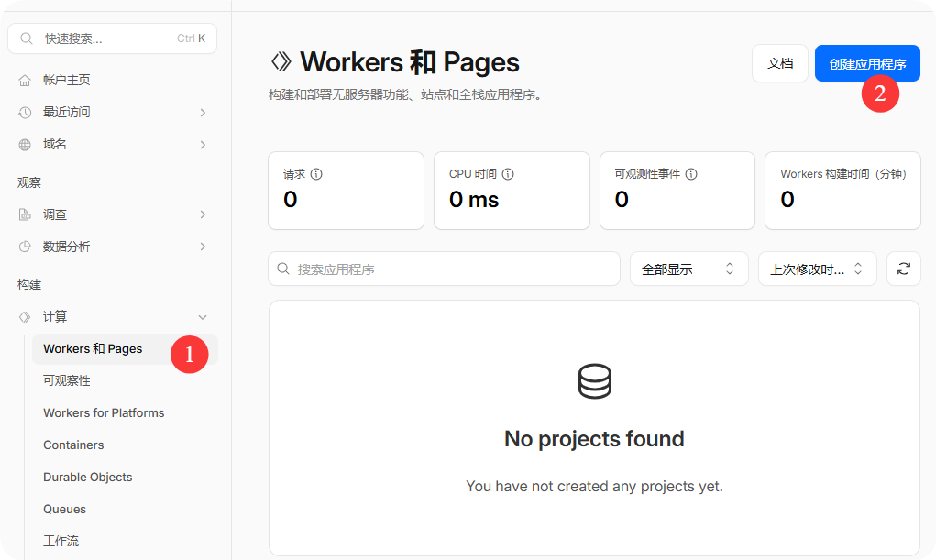The image size is (936, 560).
Task: Click the home icon beside 帐户主页
Action: (25, 80)
